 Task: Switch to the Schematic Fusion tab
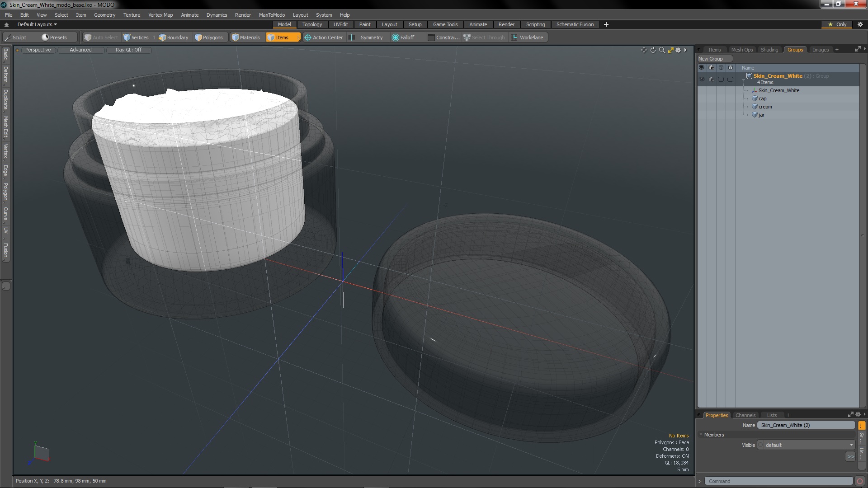coord(575,24)
